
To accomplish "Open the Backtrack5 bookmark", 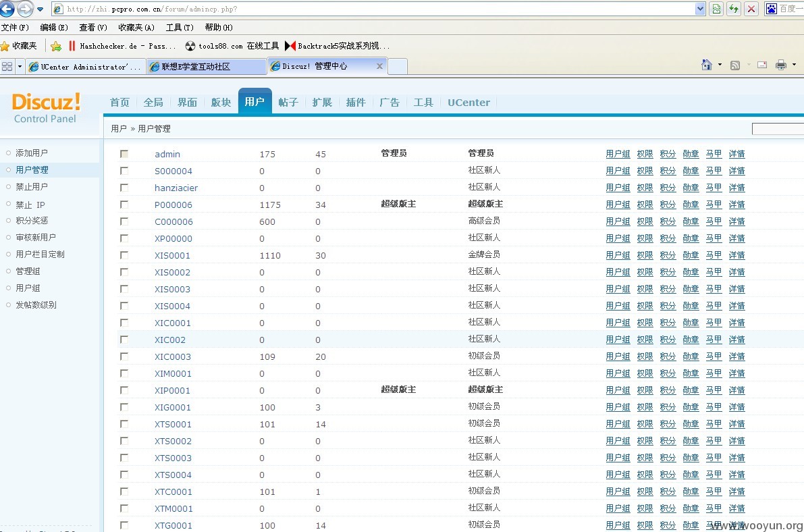I will click(338, 46).
